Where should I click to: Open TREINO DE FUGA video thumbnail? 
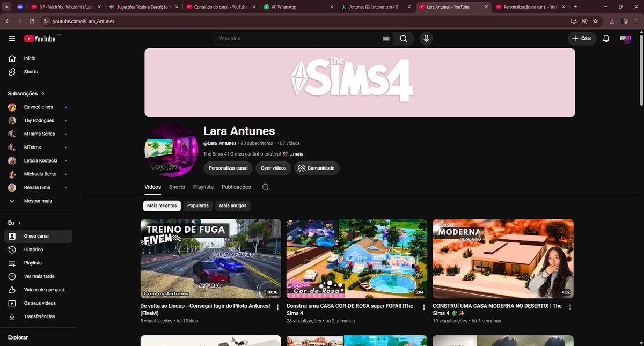tap(211, 259)
